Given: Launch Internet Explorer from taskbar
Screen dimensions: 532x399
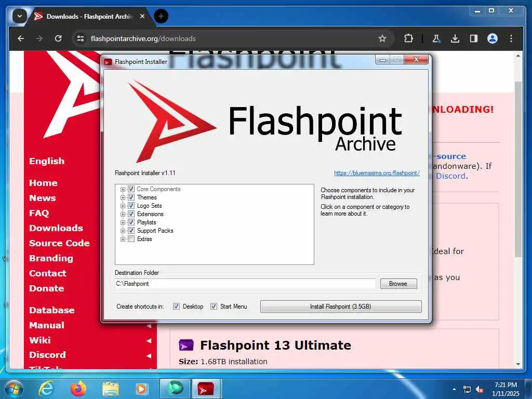Looking at the screenshot, I should pos(46,389).
